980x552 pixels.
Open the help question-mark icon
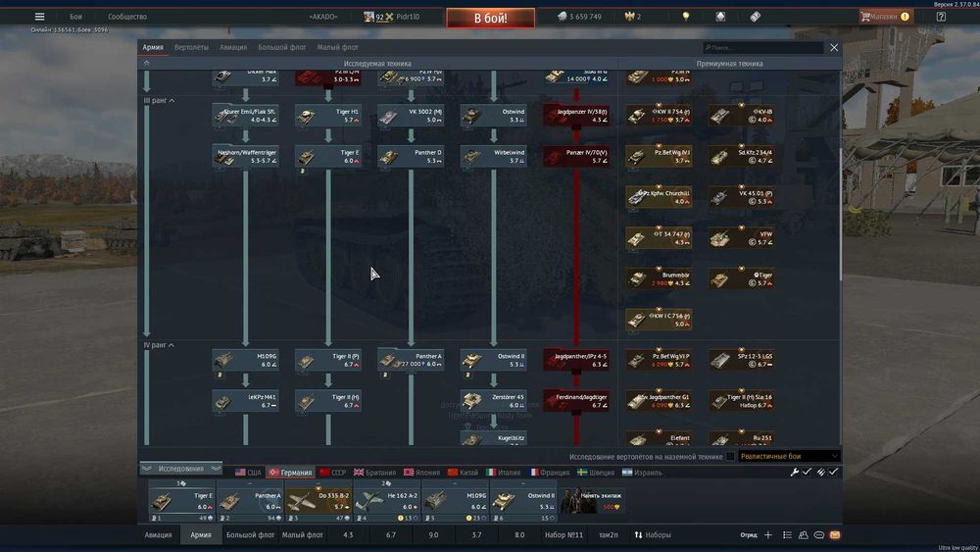tap(941, 17)
